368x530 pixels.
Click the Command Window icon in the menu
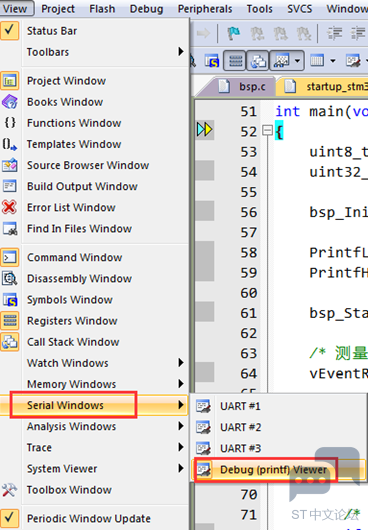9,257
